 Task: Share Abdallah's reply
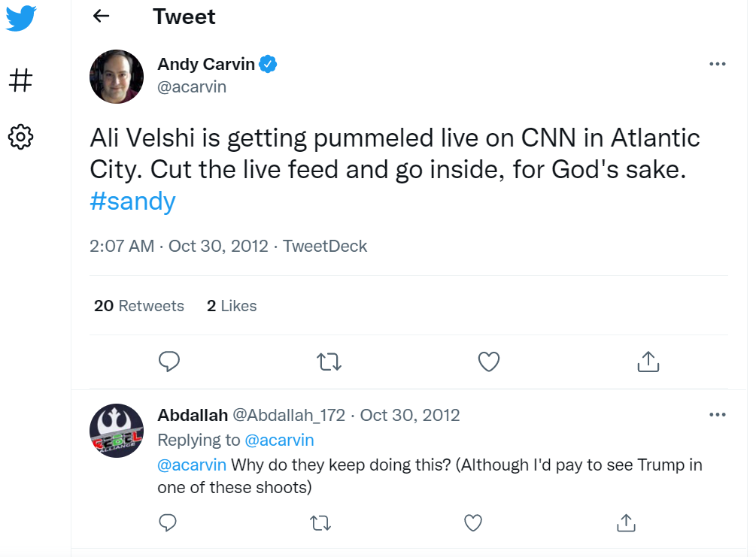(x=627, y=522)
